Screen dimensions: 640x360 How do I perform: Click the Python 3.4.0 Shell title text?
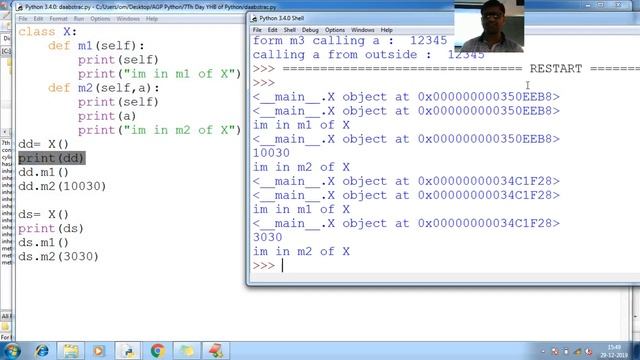(x=282, y=18)
